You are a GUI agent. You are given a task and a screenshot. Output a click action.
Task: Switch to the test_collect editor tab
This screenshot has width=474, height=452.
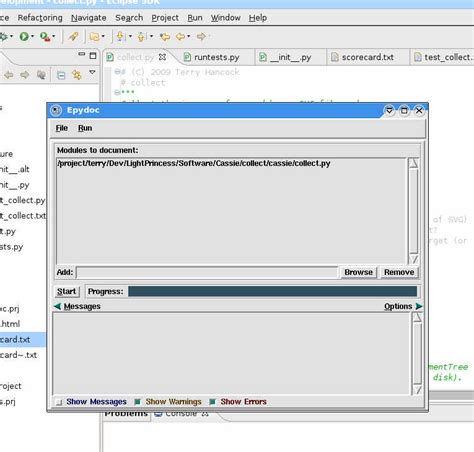(443, 57)
